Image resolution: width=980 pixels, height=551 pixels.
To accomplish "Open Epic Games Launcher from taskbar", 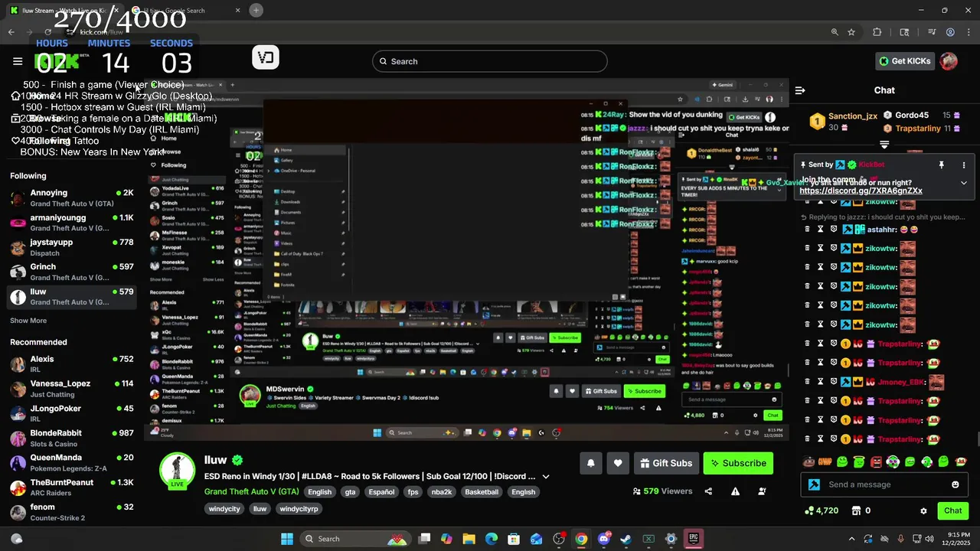I will (693, 539).
